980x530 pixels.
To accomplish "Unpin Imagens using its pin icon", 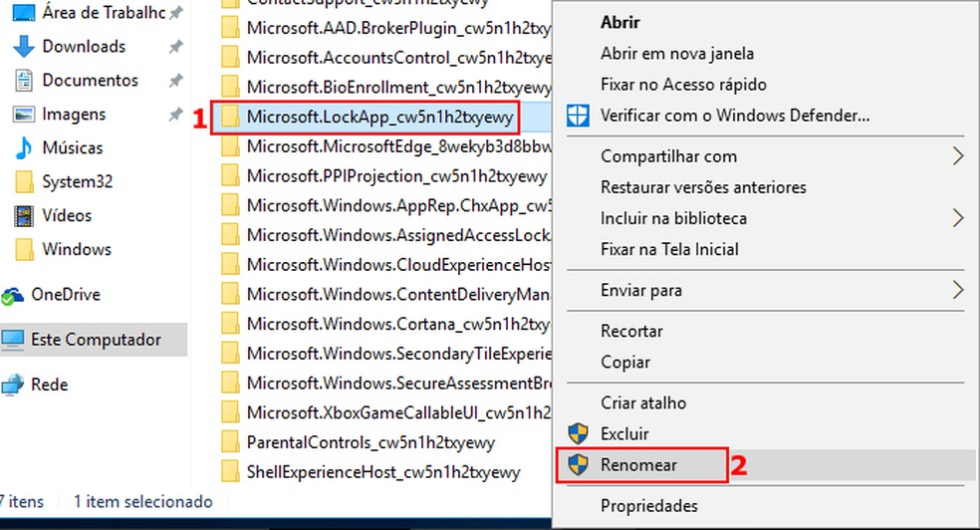I will tap(175, 115).
